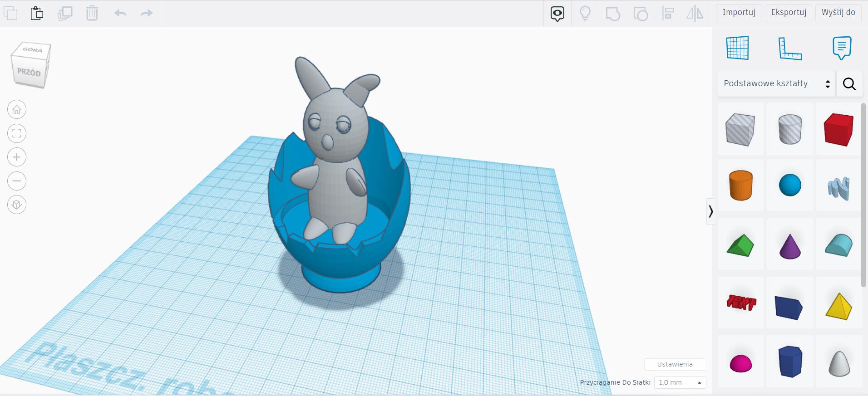Viewport: 868px width, 396px height.
Task: Click the Copy icon in top toolbar
Action: point(10,13)
